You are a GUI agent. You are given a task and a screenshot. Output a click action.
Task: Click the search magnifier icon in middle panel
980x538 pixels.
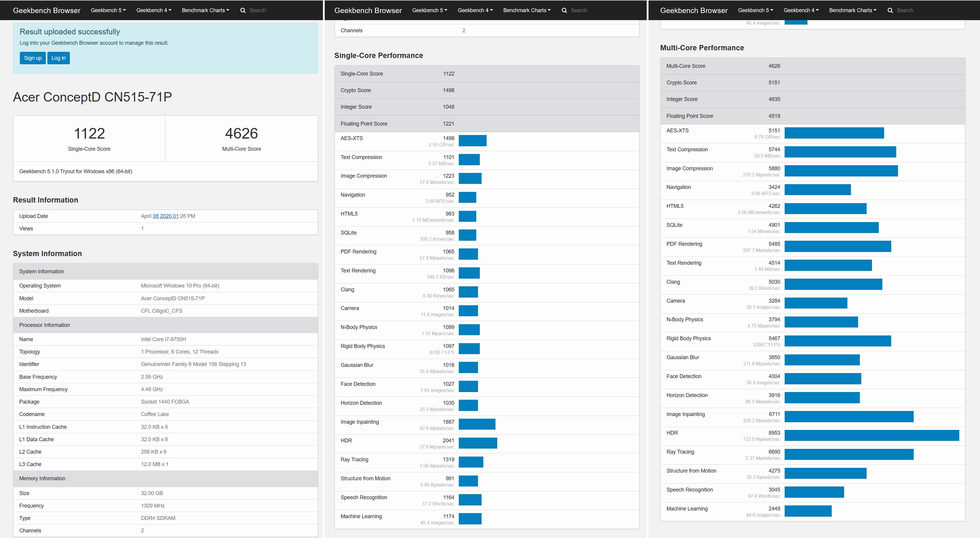click(x=564, y=10)
